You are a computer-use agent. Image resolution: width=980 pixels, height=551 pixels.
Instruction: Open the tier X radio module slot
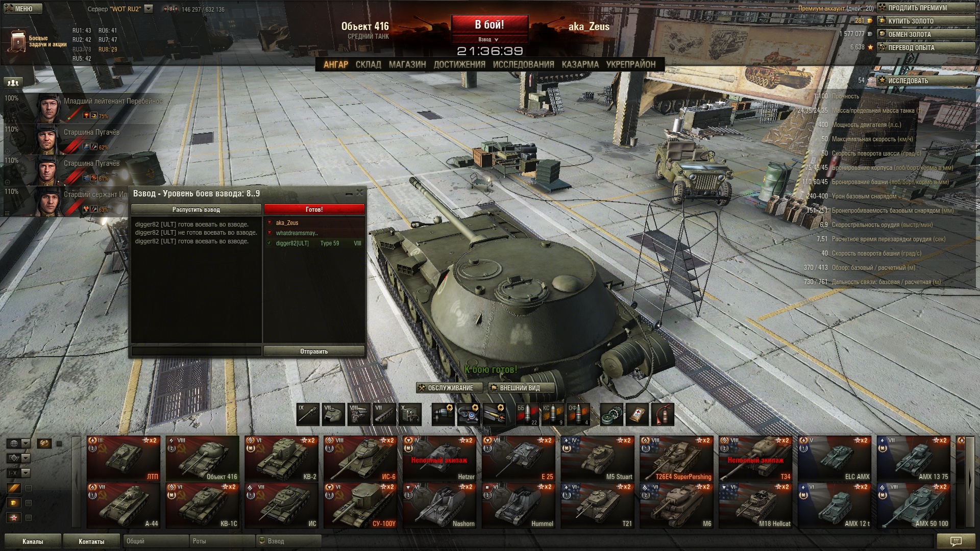tap(410, 414)
